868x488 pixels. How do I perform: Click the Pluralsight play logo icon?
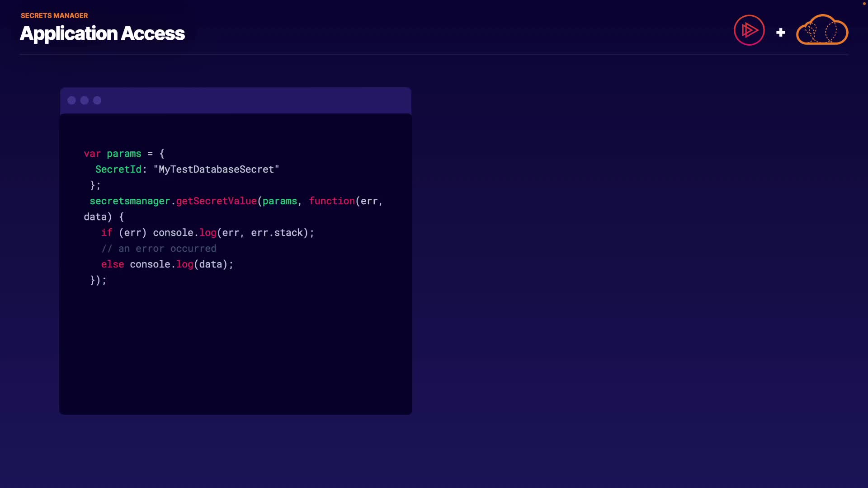coord(749,30)
